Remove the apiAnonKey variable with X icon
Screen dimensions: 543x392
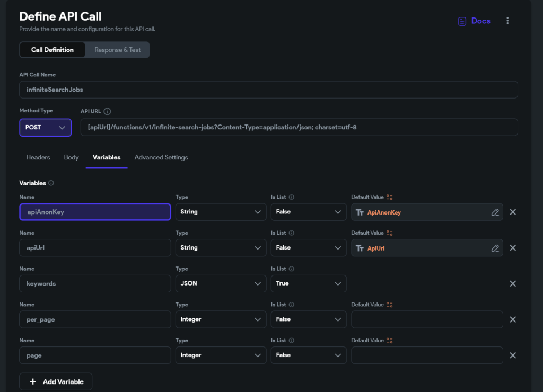click(513, 212)
